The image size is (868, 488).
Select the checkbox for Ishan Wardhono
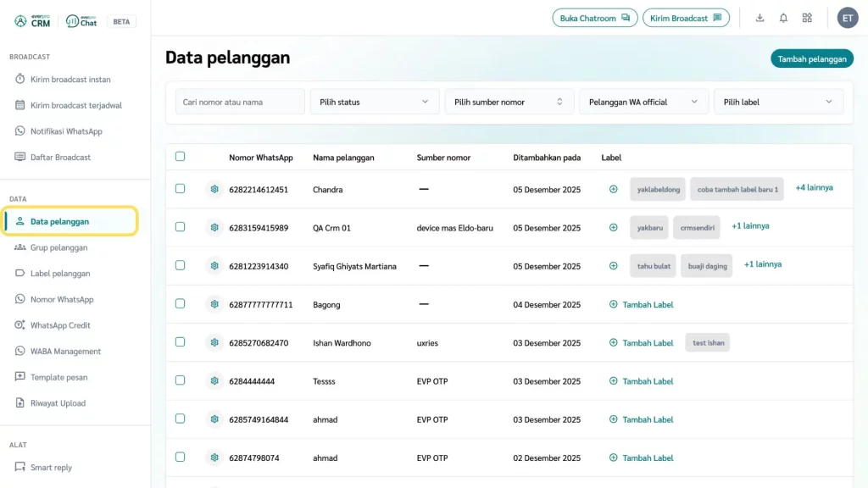tap(180, 342)
